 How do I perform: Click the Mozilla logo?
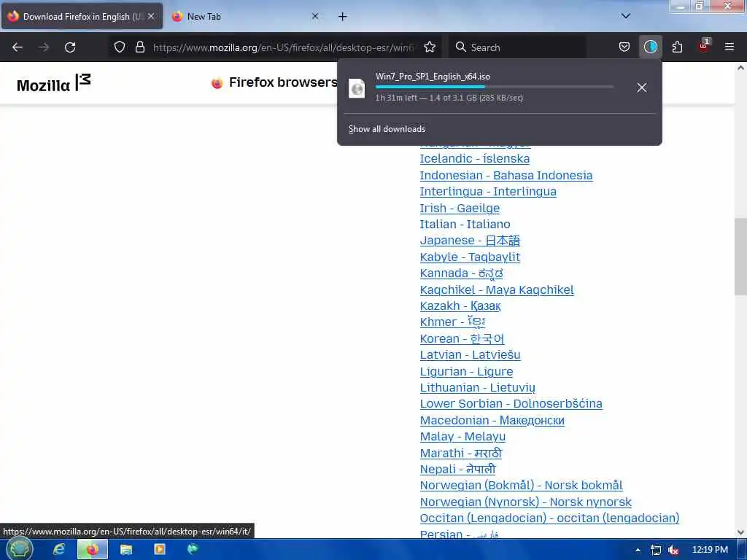pyautogui.click(x=53, y=83)
